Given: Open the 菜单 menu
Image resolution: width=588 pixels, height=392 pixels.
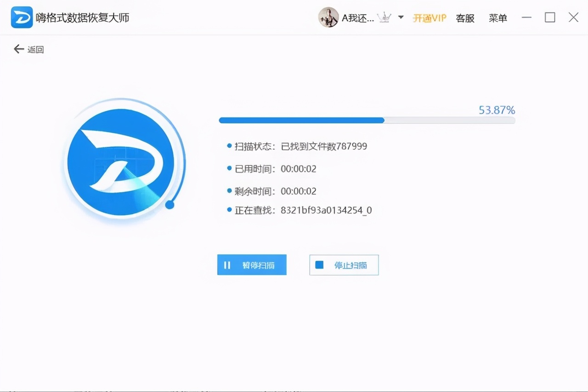Looking at the screenshot, I should pos(498,18).
